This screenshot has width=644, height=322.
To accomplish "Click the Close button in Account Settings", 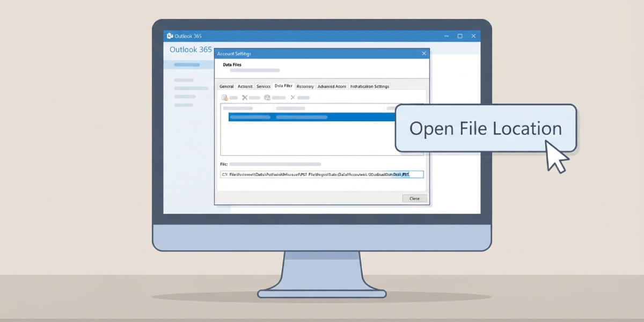I will pyautogui.click(x=415, y=199).
